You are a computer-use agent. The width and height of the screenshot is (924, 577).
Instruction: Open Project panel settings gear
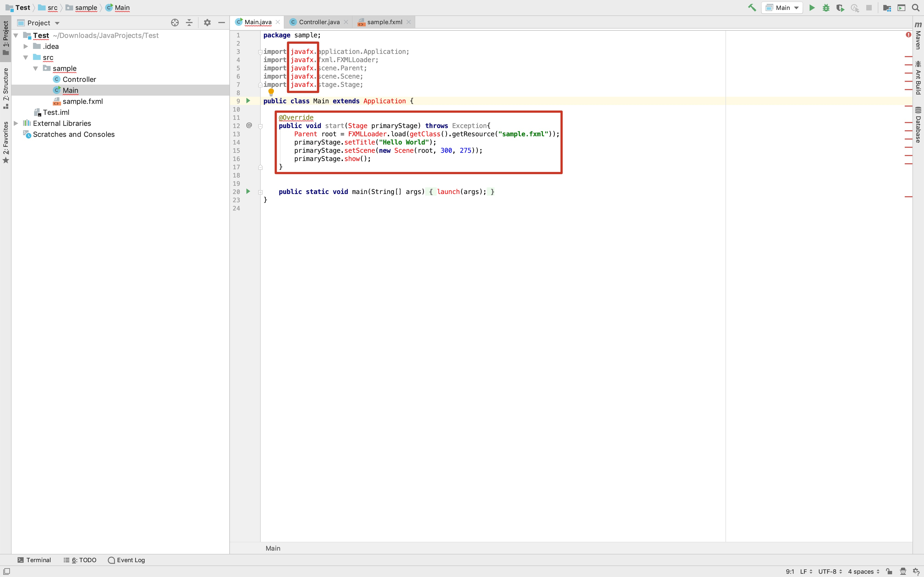pos(207,23)
